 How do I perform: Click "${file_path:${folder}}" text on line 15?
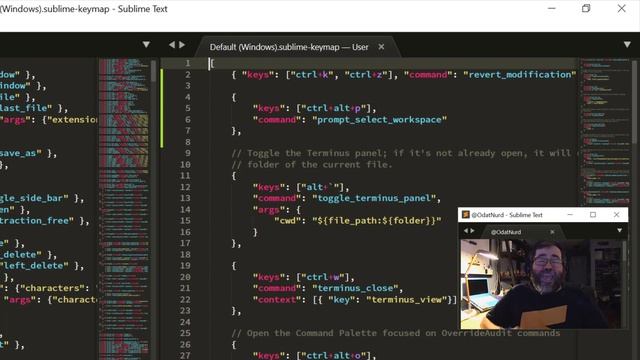(377, 221)
